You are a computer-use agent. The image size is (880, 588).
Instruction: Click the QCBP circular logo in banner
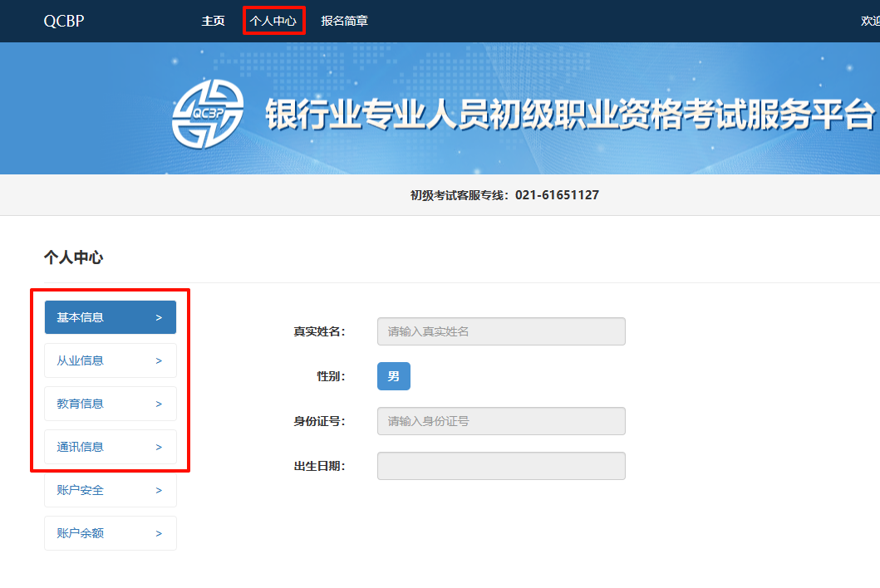tap(208, 114)
